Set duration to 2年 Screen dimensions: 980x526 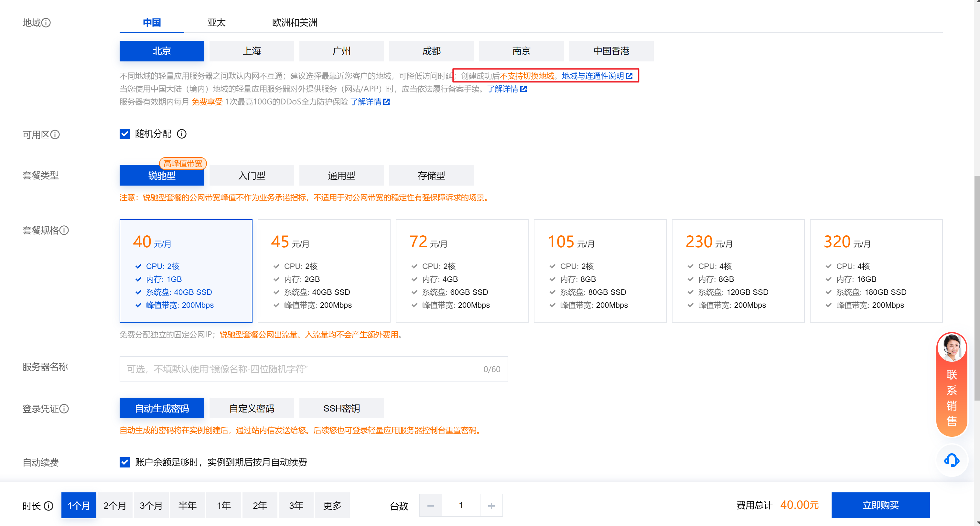[259, 505]
